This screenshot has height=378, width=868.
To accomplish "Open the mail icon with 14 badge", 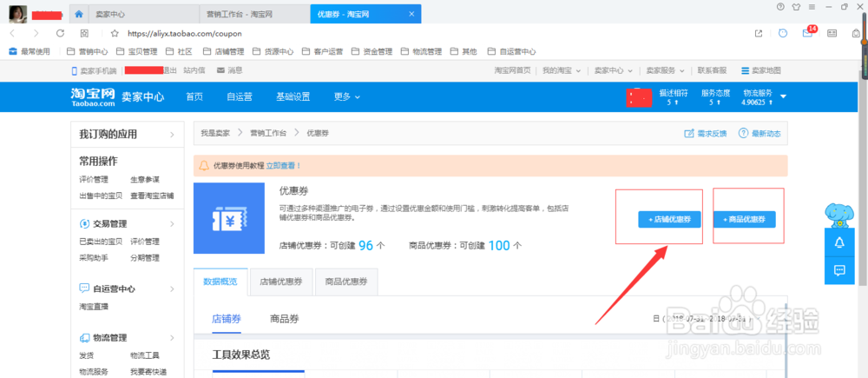I will click(x=807, y=33).
